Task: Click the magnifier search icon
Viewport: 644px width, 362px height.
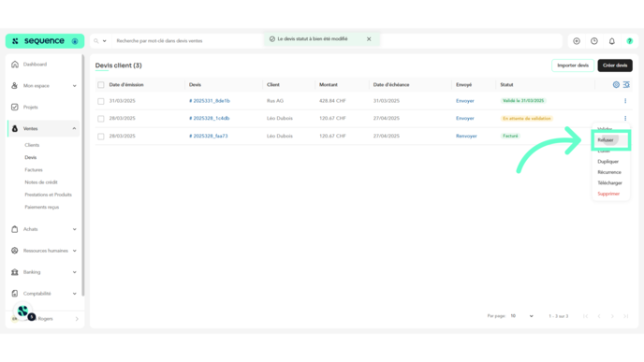Action: (x=96, y=41)
